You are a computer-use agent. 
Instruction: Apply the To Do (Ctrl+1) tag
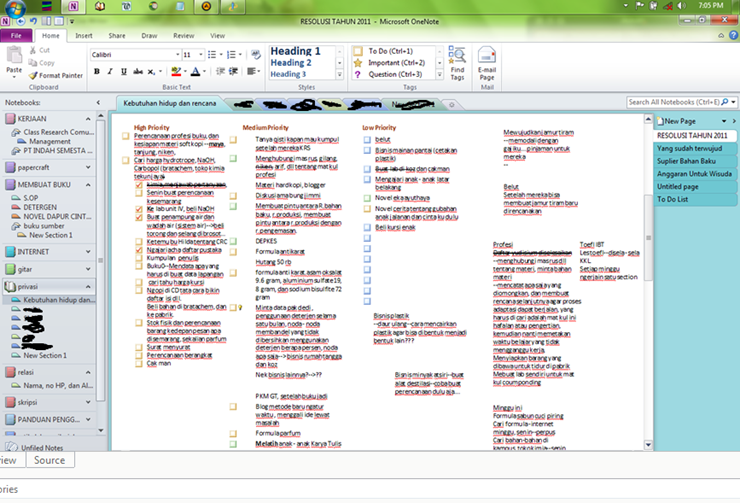point(390,51)
